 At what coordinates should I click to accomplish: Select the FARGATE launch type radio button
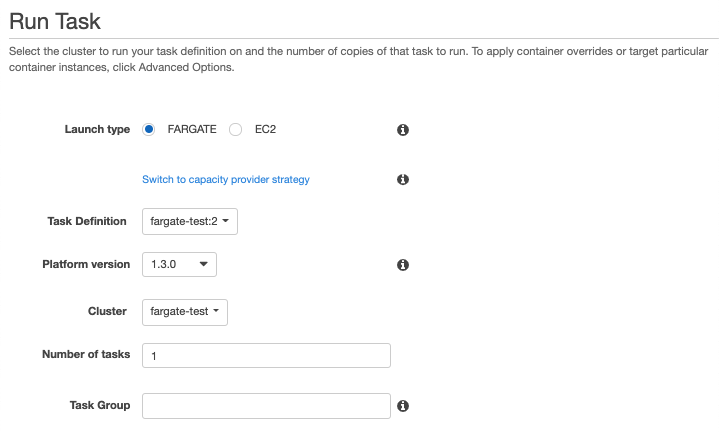click(148, 129)
